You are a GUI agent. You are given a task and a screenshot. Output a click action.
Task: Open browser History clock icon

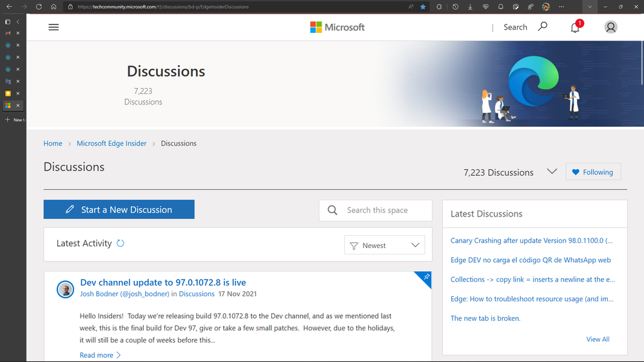456,6
